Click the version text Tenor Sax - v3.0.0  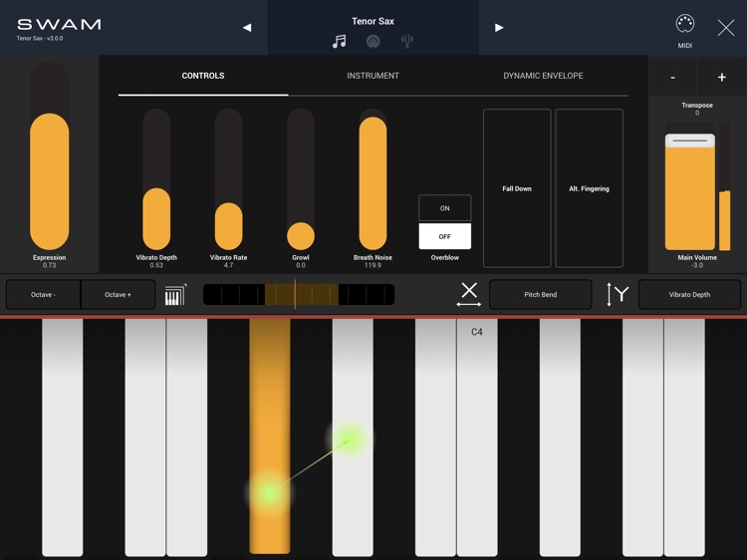[40, 39]
